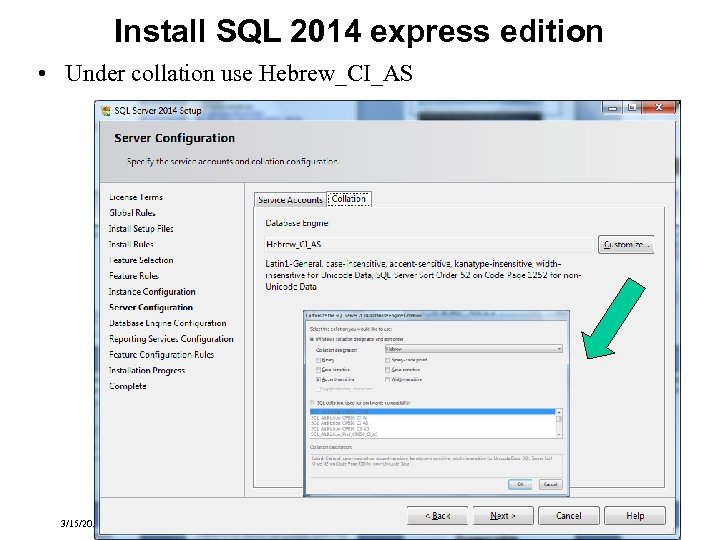Select Windows collation designator radio option

pyautogui.click(x=312, y=339)
